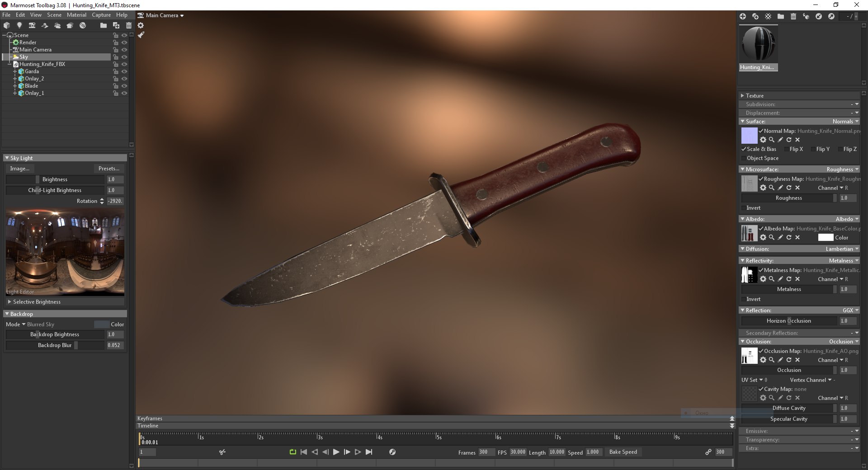Open the Scene menu

click(54, 15)
